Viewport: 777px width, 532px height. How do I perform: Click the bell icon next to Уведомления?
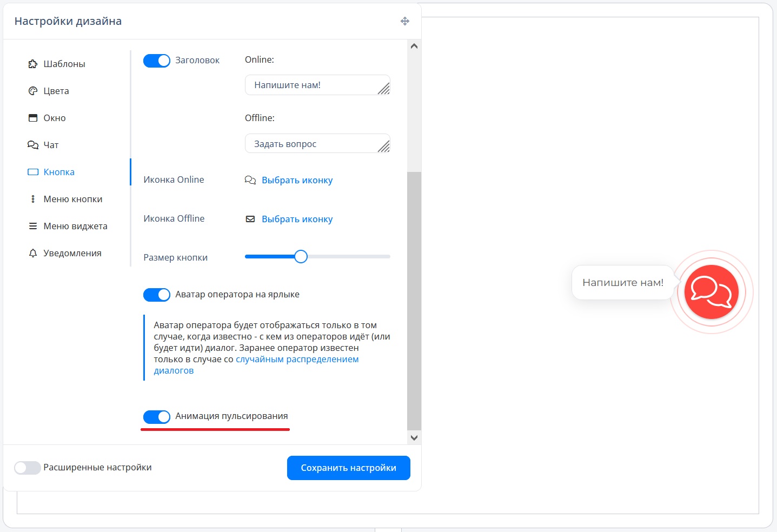click(x=33, y=253)
